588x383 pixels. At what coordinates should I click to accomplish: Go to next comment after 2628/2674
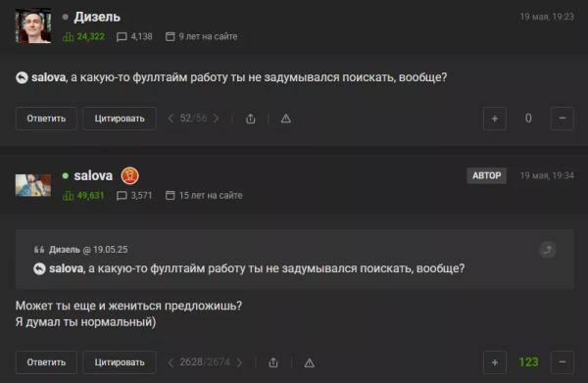(239, 362)
